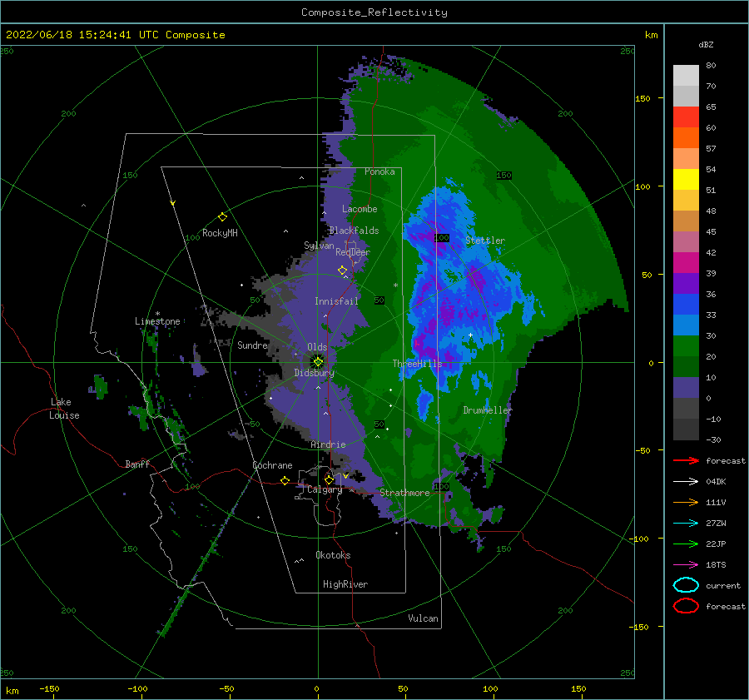
Task: Click the HighRiver label
Action: 345,584
